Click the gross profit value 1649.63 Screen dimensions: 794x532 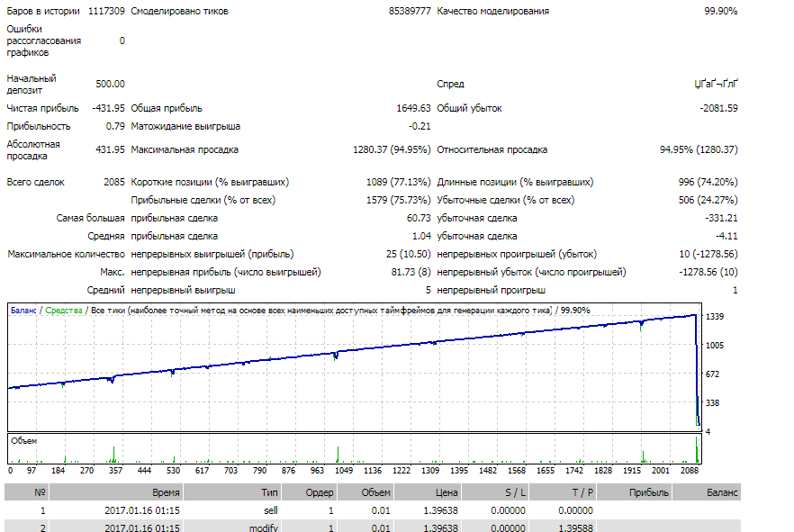point(414,108)
